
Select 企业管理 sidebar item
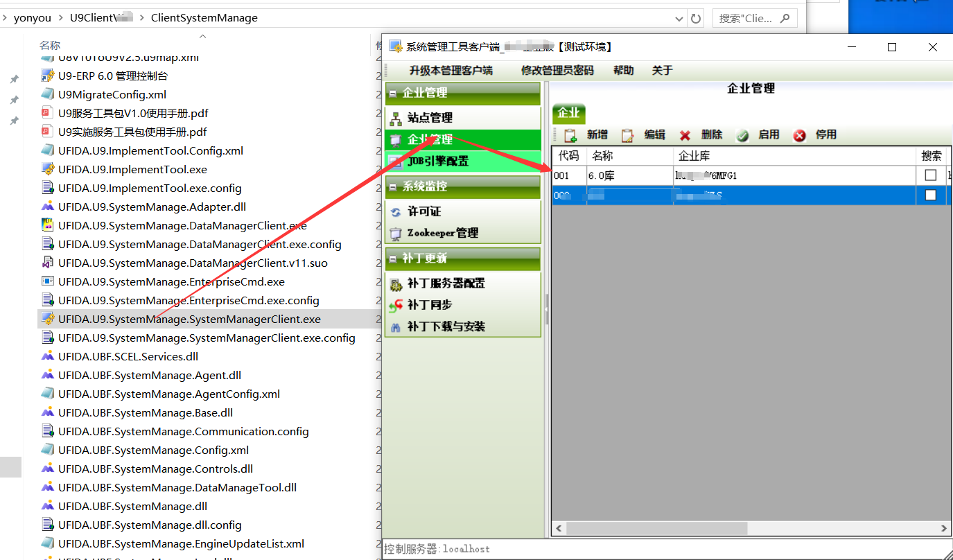coord(462,139)
